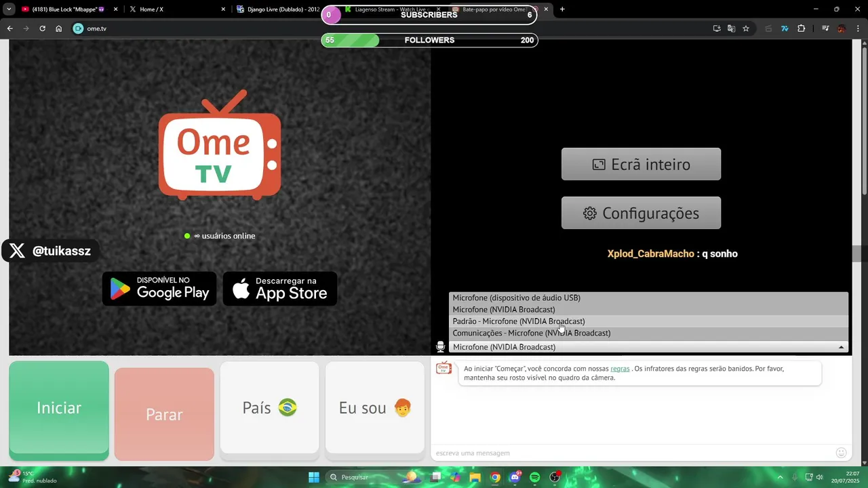Select Microfone (dispositivo de áudio USB) option
Screen dimensions: 868x488
(x=648, y=298)
